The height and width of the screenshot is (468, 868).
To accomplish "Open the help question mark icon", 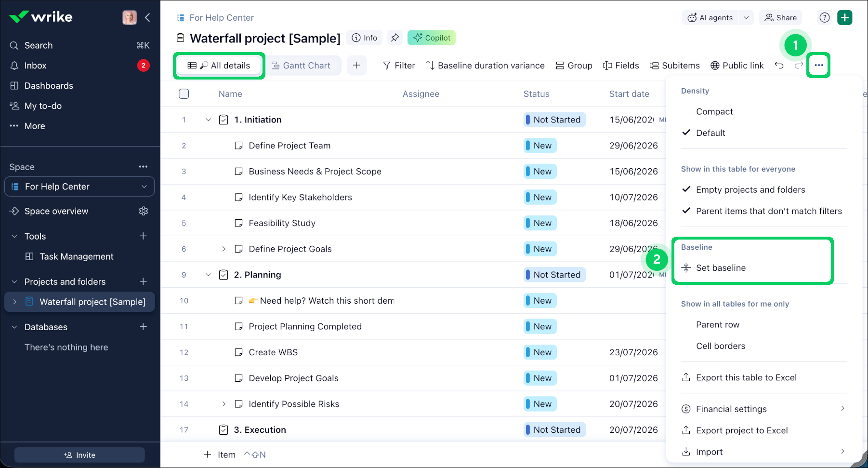I will [825, 18].
